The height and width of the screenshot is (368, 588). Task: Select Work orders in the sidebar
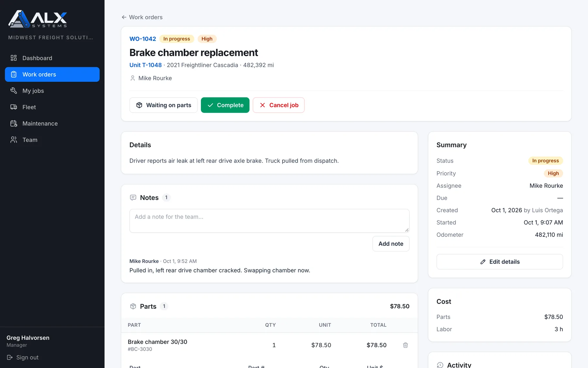52,74
